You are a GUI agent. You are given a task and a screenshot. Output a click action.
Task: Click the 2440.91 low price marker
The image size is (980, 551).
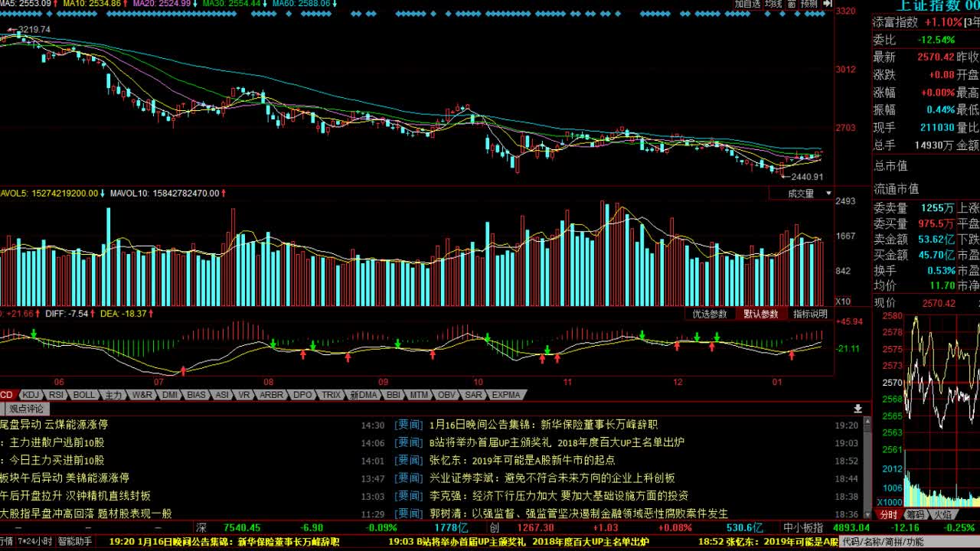(x=807, y=177)
